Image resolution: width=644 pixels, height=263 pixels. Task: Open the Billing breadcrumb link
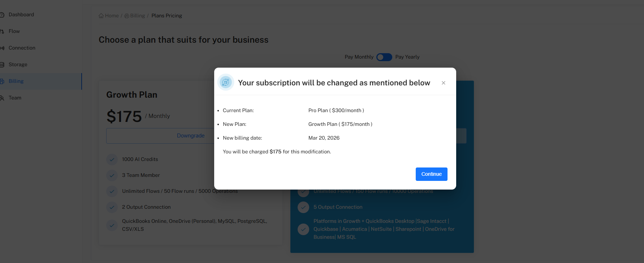click(x=137, y=16)
